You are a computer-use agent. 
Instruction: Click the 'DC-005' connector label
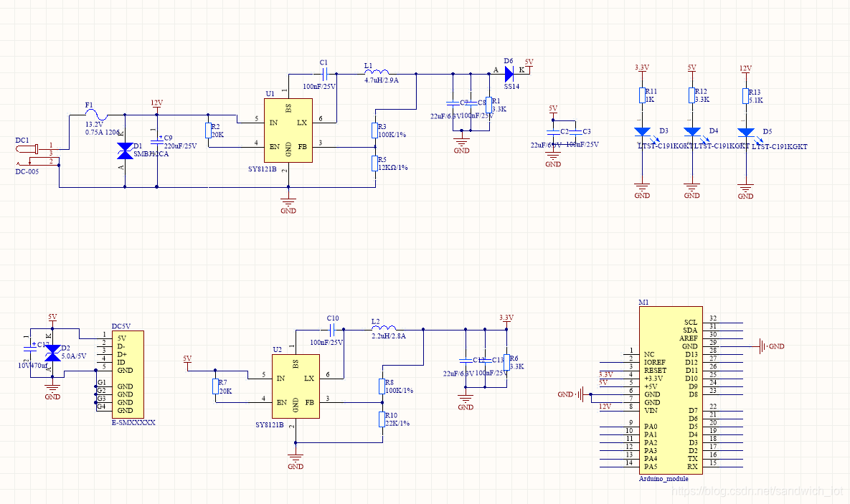tap(27, 172)
